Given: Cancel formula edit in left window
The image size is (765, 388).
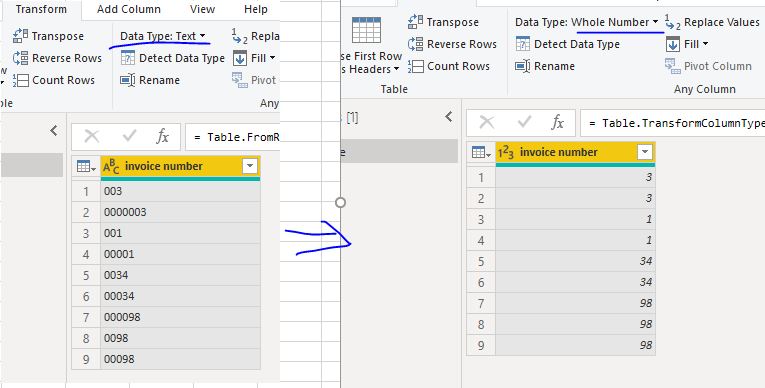Looking at the screenshot, I should (91, 137).
